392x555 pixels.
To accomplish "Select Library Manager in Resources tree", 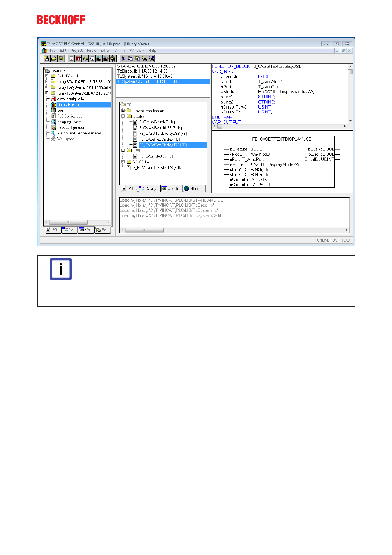I will click(x=69, y=105).
